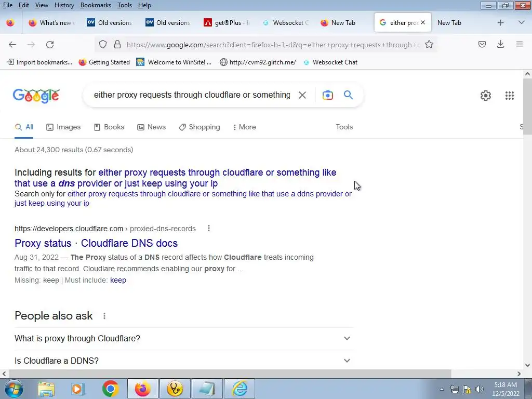Viewport: 532px width, 399px height.
Task: Switch to the second Old versions tab
Action: tap(168, 23)
